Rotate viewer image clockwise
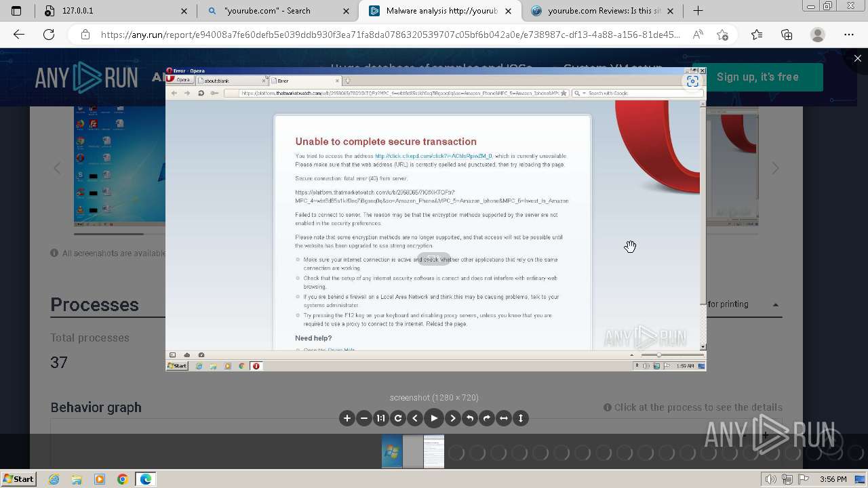Screen dimensions: 868x488 (x=487, y=418)
